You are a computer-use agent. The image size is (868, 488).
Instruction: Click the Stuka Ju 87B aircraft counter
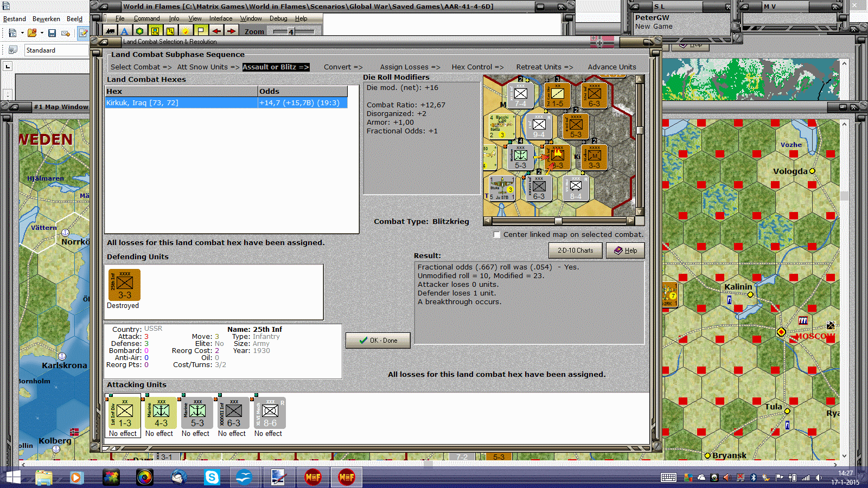[x=502, y=188]
